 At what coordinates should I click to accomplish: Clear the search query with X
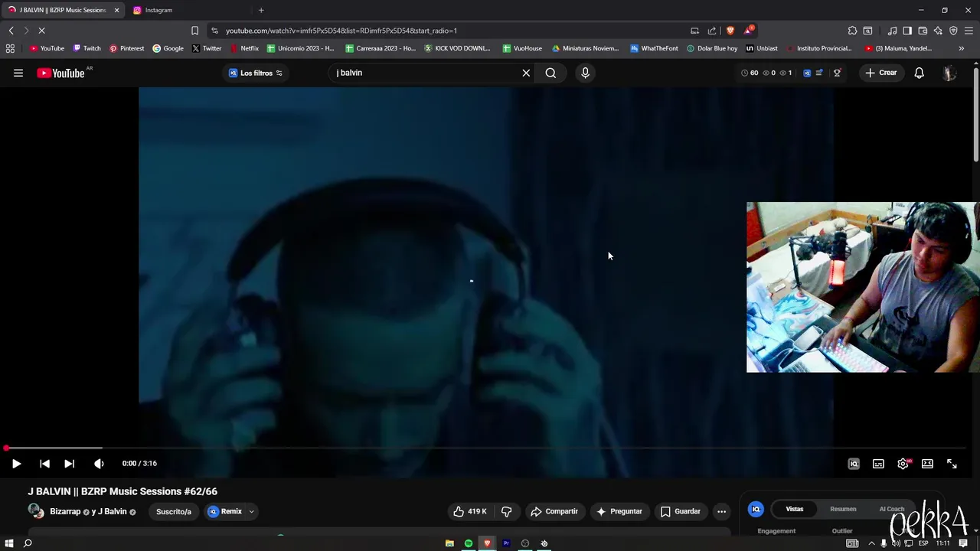coord(526,73)
